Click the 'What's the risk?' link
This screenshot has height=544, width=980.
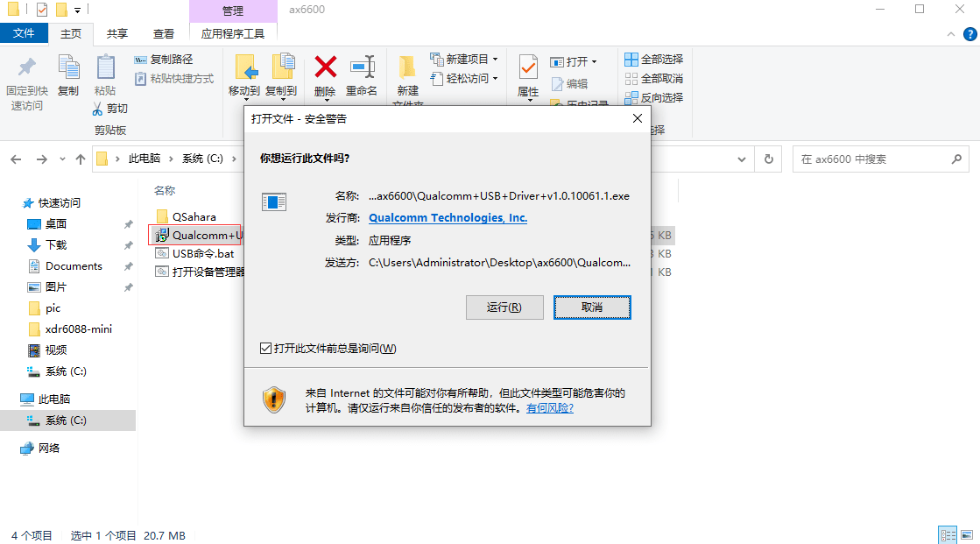click(549, 408)
